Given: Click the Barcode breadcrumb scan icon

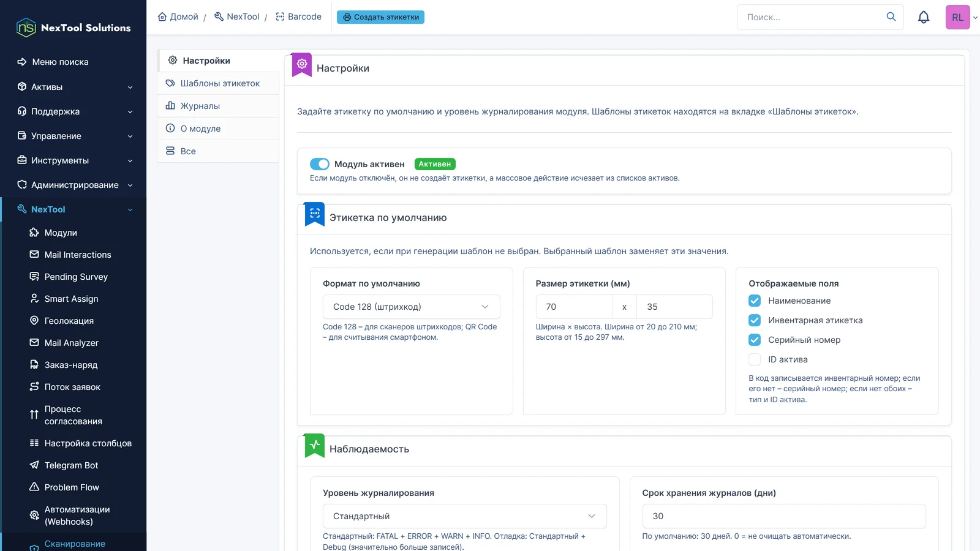Looking at the screenshot, I should [280, 17].
